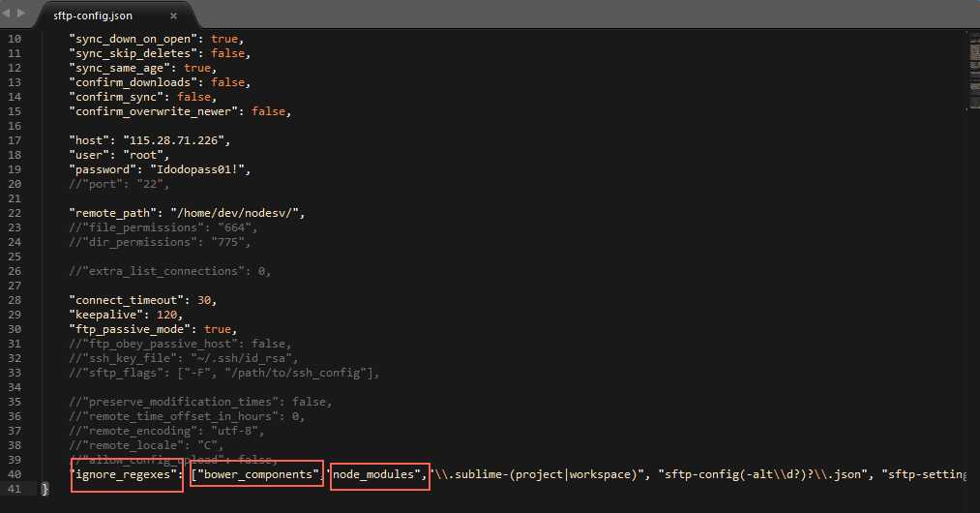Click remote path value "/home/dev/nodesv/"
Image resolution: width=980 pixels, height=513 pixels.
pos(234,213)
